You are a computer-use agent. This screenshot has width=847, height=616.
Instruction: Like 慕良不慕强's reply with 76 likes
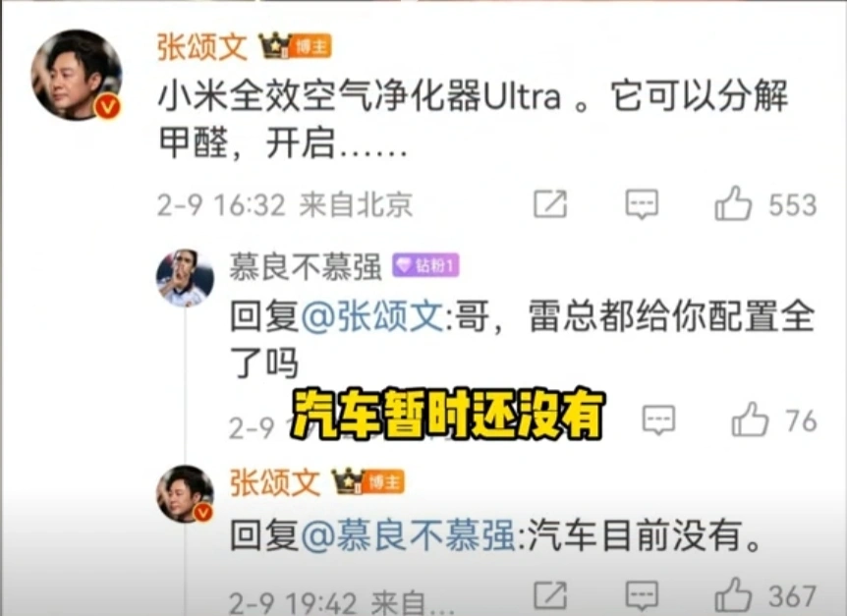click(750, 420)
